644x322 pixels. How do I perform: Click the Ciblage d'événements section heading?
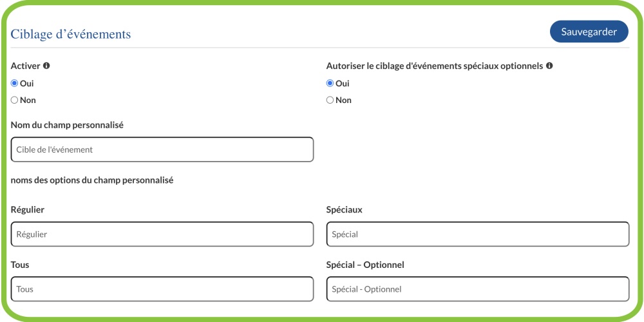71,34
